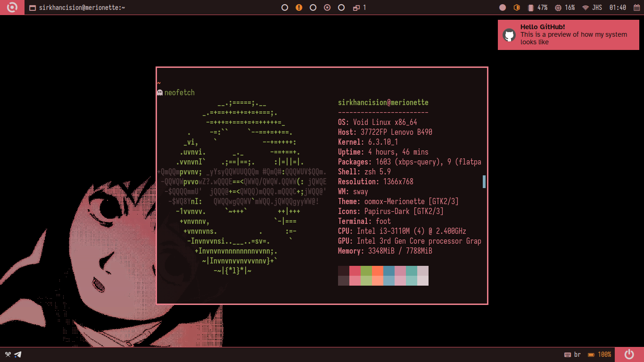The image size is (644, 362).
Task: Switch to the first workspace circle
Action: pos(285,8)
